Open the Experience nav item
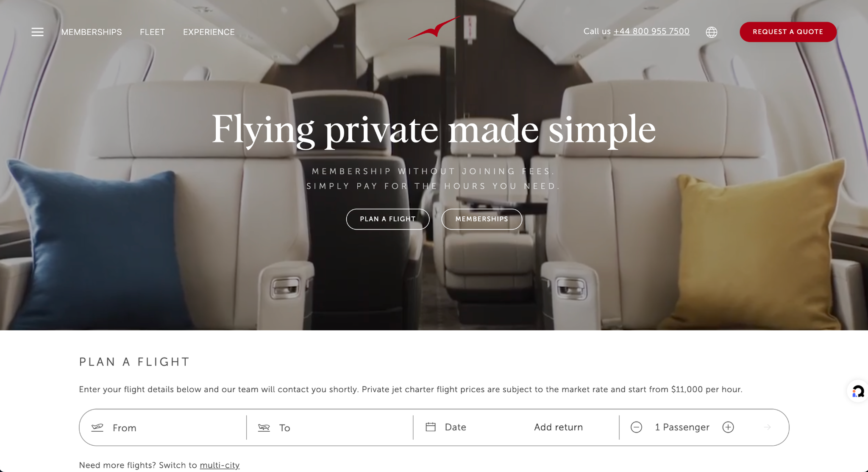 click(x=209, y=32)
